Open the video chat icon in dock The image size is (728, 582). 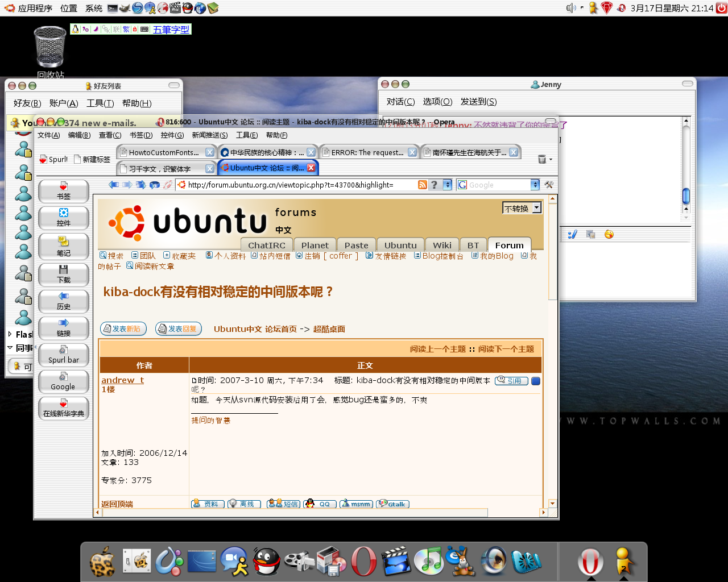[x=234, y=562]
